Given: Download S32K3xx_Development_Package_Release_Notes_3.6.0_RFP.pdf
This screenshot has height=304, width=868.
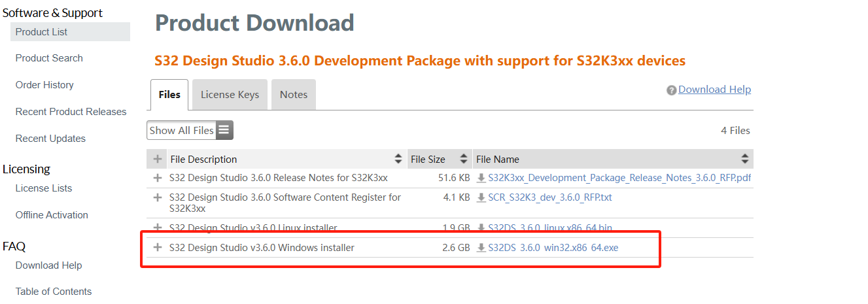Looking at the screenshot, I should 619,178.
